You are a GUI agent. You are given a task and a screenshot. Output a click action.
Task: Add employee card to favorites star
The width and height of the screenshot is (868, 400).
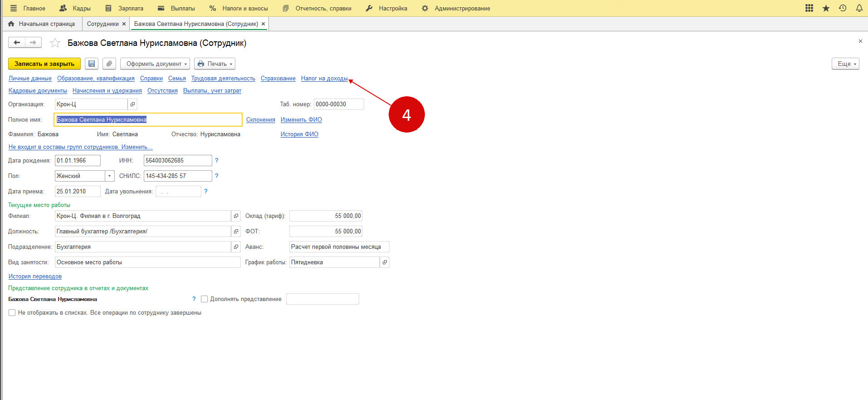[x=55, y=43]
